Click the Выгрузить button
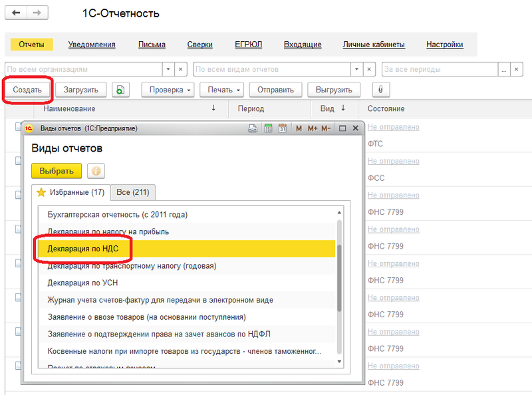 click(x=334, y=90)
